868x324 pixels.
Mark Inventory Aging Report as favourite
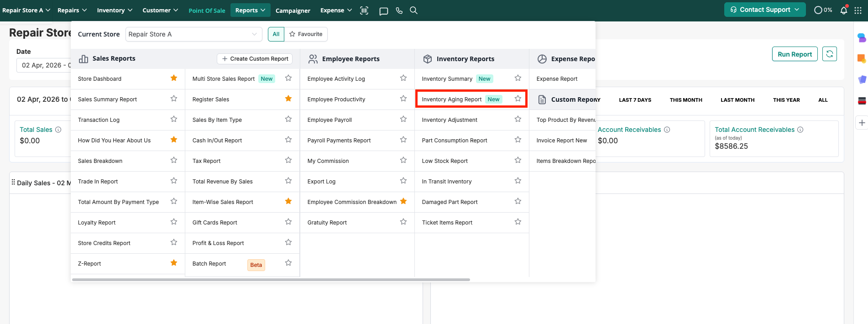[518, 99]
